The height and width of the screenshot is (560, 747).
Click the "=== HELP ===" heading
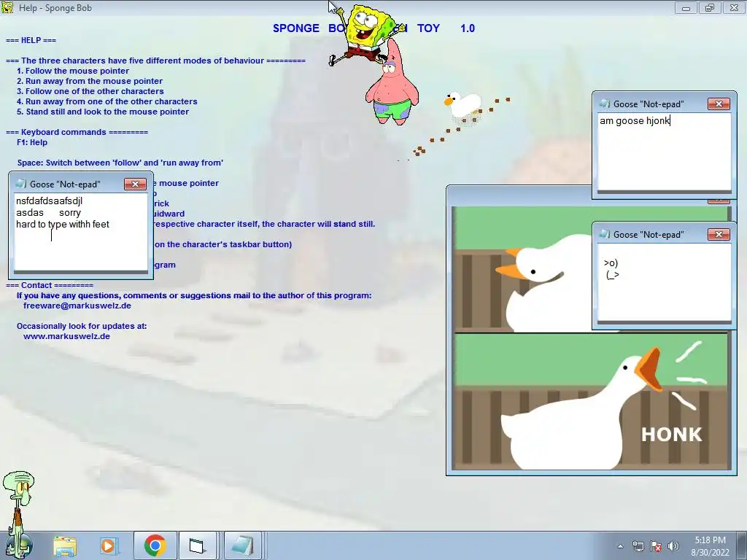coord(31,41)
